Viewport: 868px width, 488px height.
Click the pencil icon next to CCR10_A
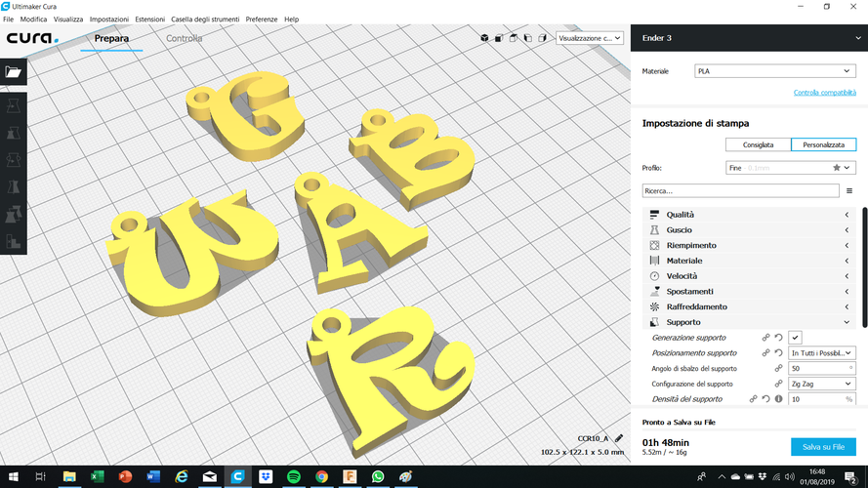point(619,438)
